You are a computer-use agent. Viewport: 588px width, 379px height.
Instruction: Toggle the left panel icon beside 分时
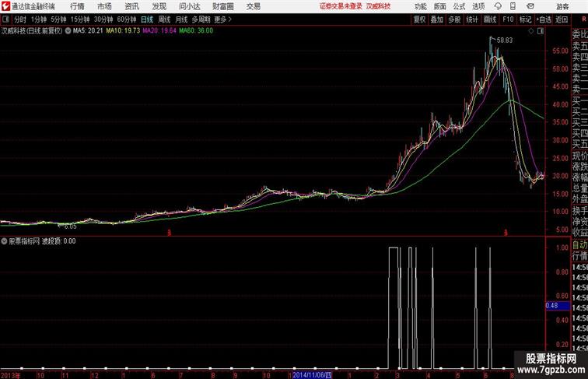tap(5, 19)
